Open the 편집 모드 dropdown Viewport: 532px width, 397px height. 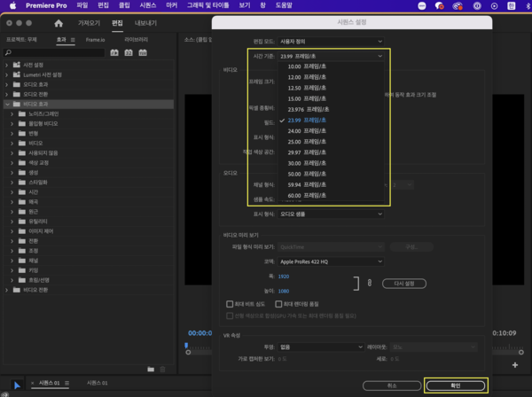click(x=331, y=42)
